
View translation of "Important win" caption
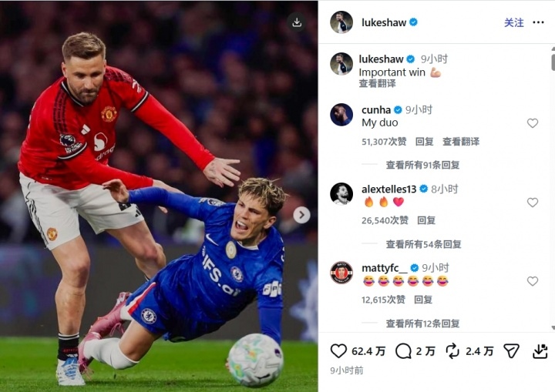point(377,83)
